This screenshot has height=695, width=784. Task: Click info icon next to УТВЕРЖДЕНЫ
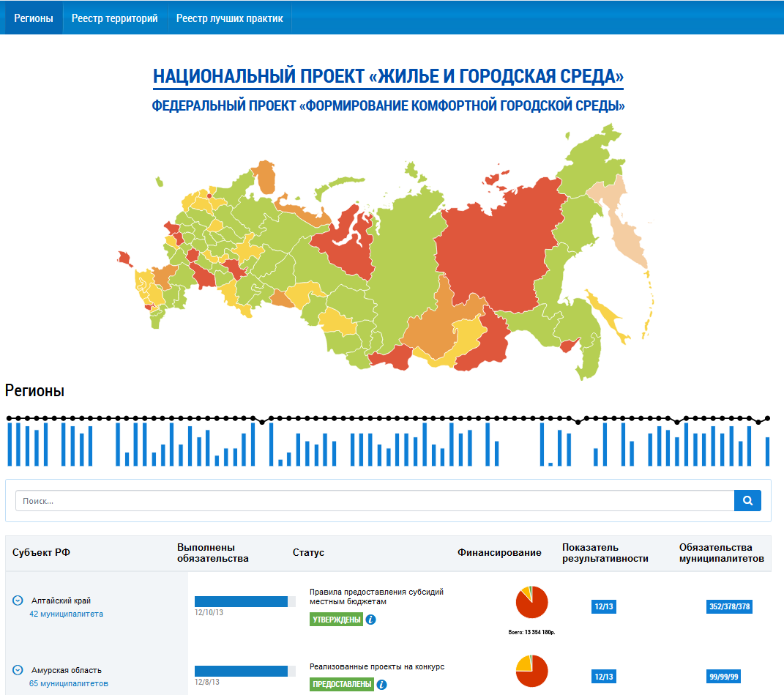[x=371, y=620]
